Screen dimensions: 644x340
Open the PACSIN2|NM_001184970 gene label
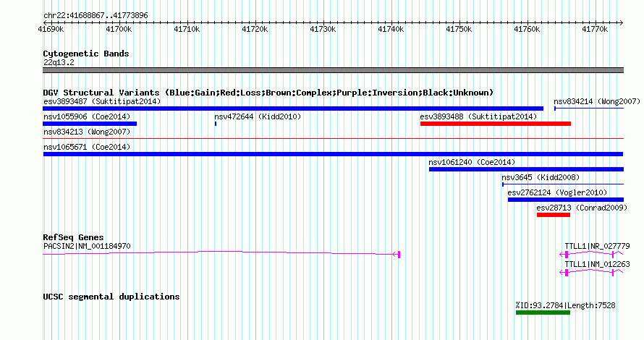click(x=87, y=247)
